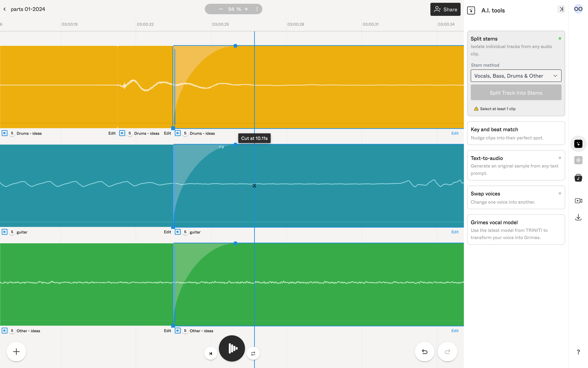Select the Swap voices tool
The image size is (588, 368).
(516, 197)
